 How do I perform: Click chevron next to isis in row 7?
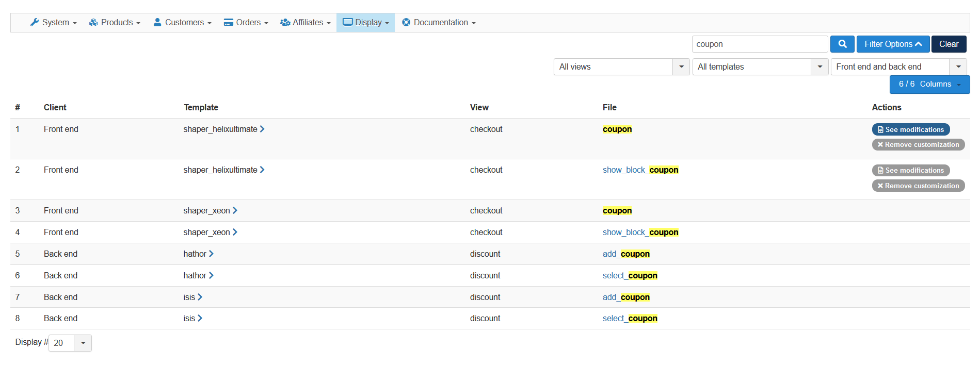tap(200, 297)
